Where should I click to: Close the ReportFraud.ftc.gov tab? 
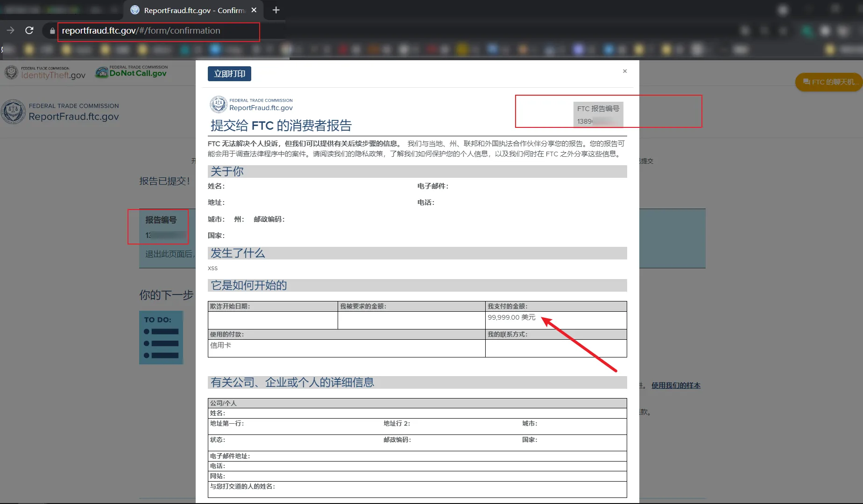coord(254,10)
